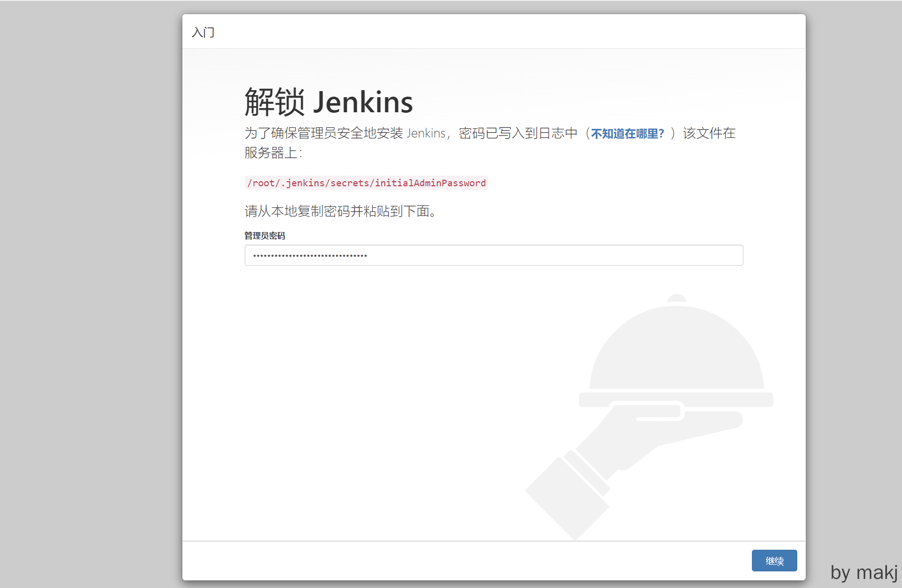Click the 服务器上 text line
This screenshot has width=902, height=588.
coord(273,153)
